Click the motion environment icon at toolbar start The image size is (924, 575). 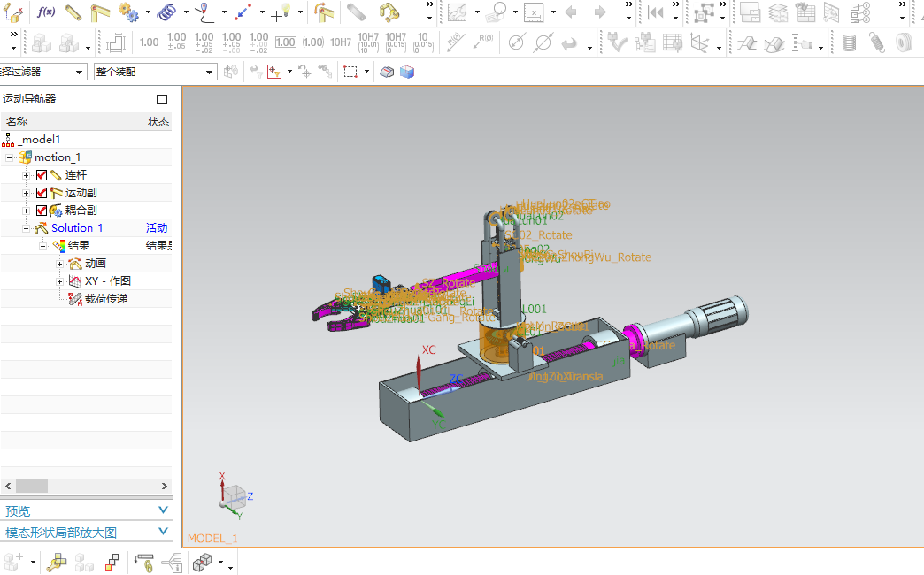[13, 12]
